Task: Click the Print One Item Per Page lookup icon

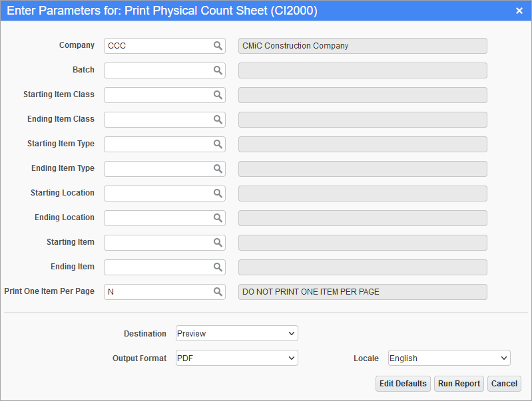Action: 218,292
